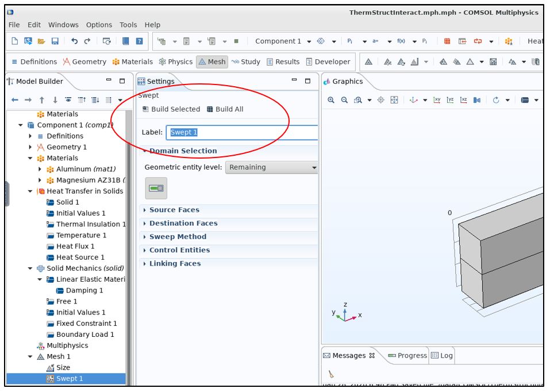Toggle the Active selection switch
The width and height of the screenshot is (550, 392).
pyautogui.click(x=156, y=189)
